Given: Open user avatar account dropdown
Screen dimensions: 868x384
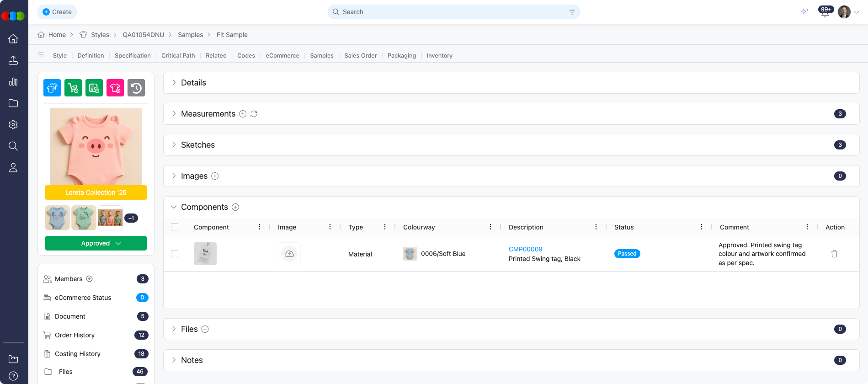Looking at the screenshot, I should (848, 12).
